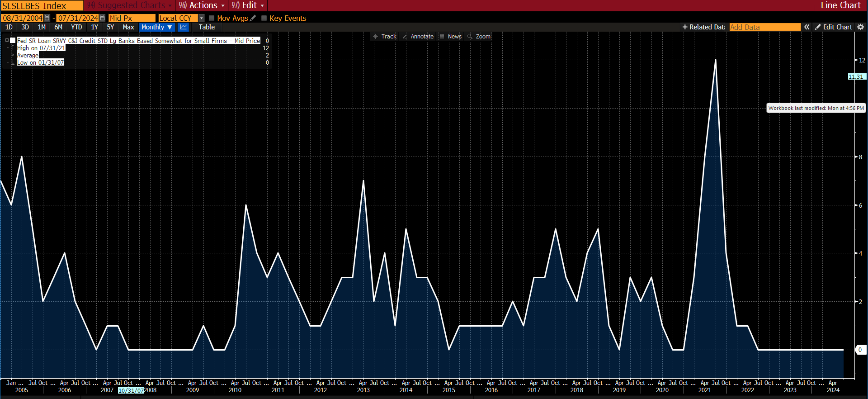Select the Max range tab

tap(128, 27)
